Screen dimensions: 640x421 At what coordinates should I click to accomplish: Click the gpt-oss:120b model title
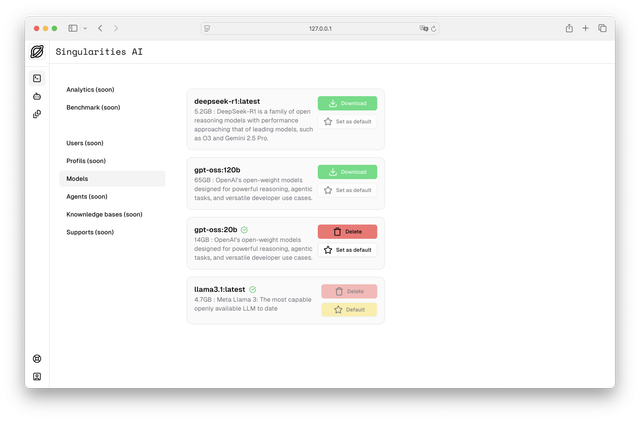(217, 170)
